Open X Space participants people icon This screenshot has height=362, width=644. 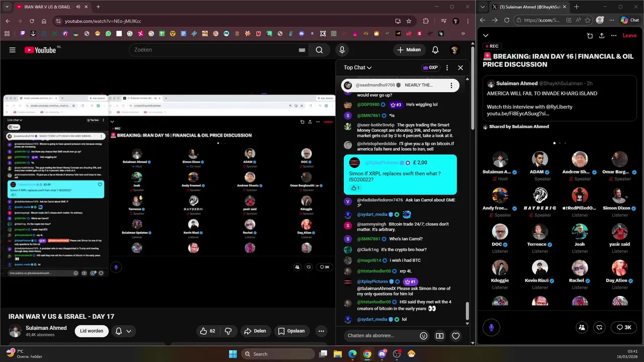click(582, 327)
